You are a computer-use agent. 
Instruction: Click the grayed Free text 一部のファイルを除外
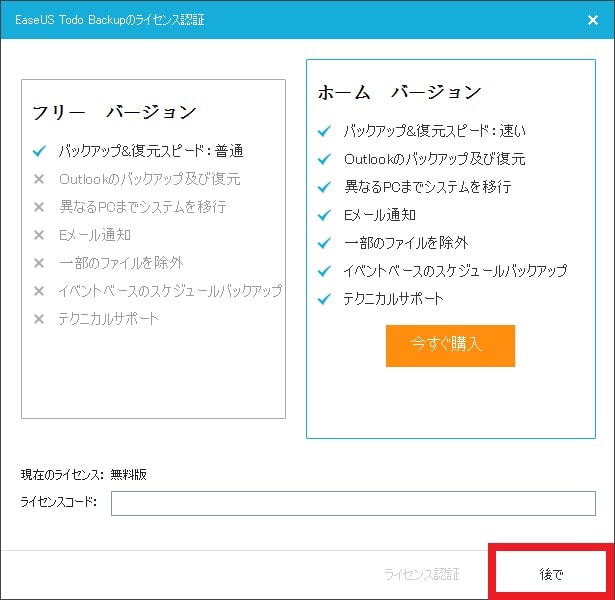click(121, 263)
